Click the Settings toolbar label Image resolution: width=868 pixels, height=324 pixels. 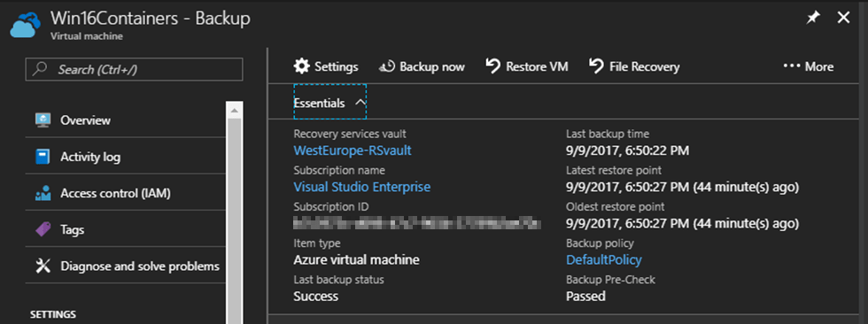337,67
